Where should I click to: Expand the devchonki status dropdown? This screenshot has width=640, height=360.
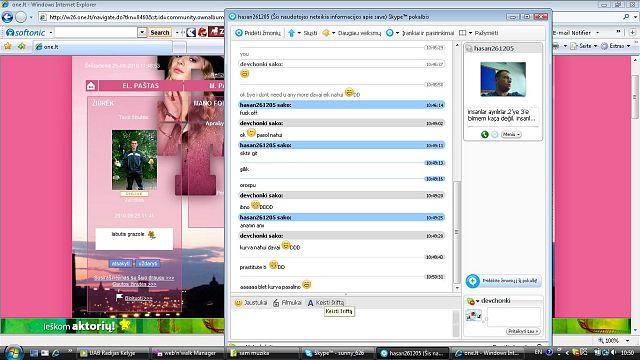pyautogui.click(x=477, y=301)
